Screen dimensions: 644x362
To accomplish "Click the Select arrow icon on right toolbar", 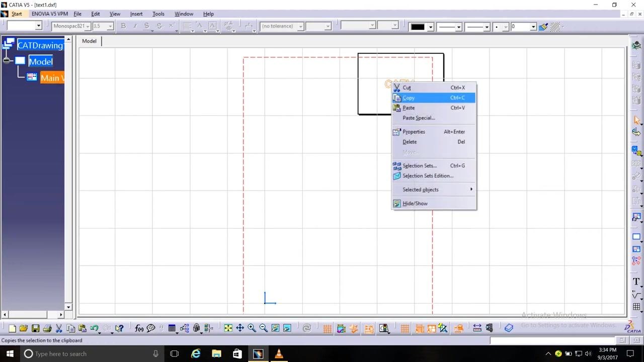I will pos(636,120).
